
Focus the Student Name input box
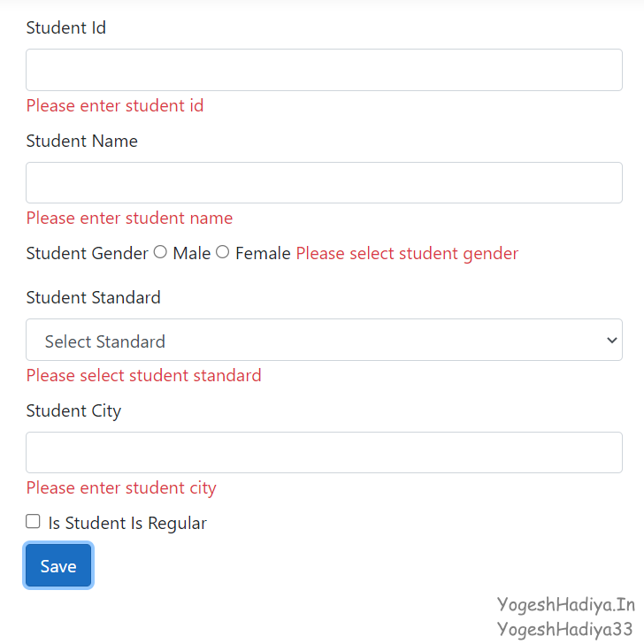click(324, 183)
